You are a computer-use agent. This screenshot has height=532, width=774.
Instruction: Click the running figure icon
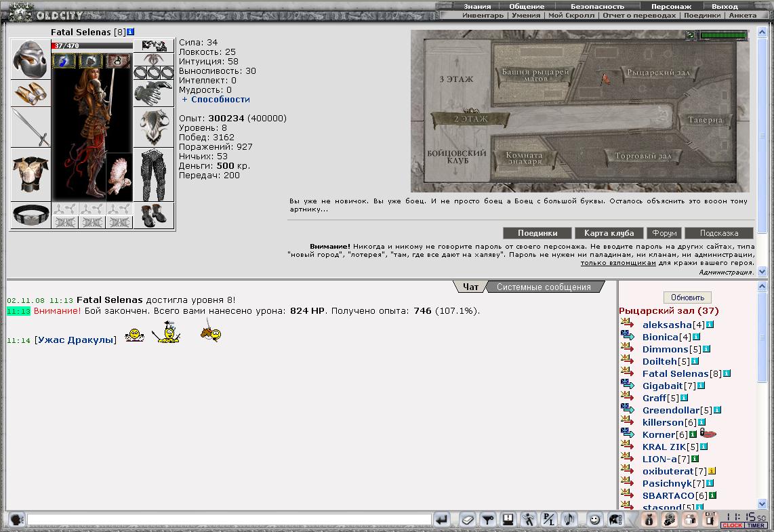pyautogui.click(x=529, y=519)
